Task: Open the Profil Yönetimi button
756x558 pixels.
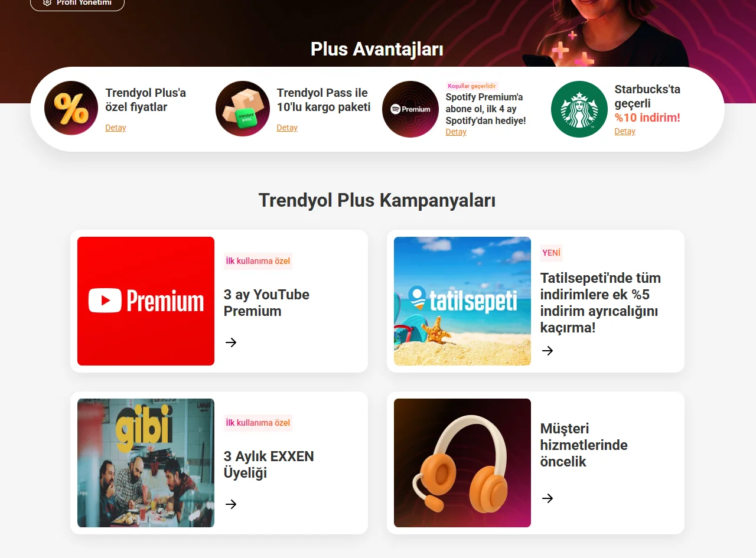Action: [x=77, y=3]
